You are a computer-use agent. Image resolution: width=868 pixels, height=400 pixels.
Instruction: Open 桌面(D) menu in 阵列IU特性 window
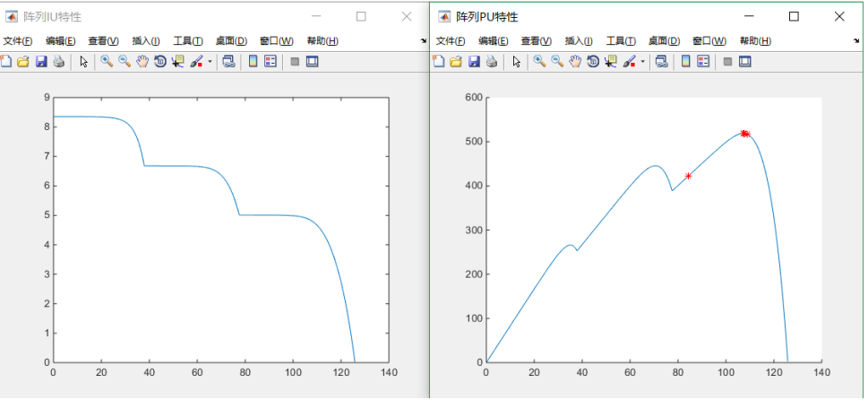point(231,41)
